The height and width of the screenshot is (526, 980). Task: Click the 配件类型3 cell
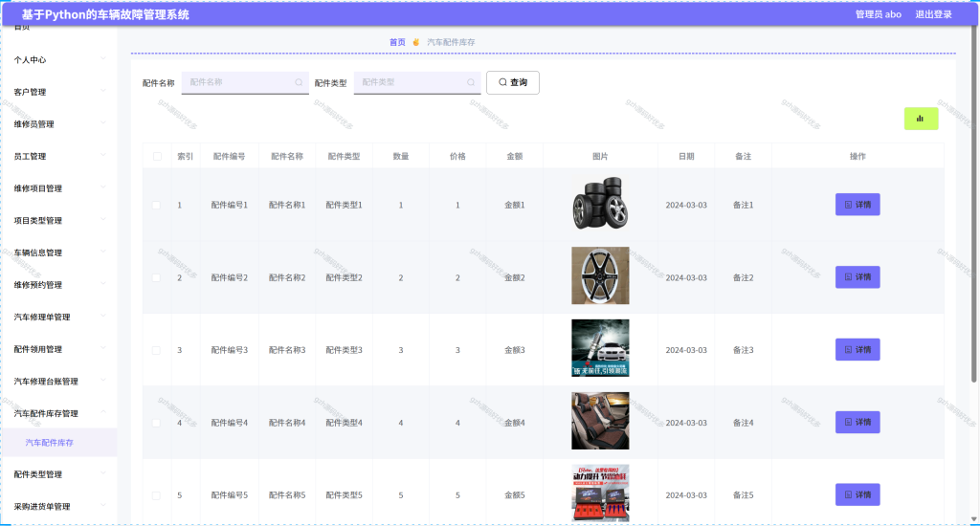click(x=344, y=350)
